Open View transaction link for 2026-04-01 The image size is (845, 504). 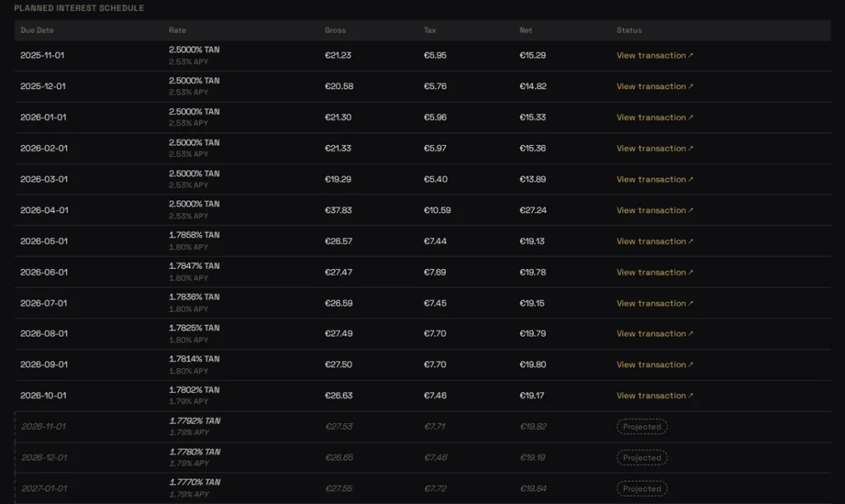click(x=654, y=210)
